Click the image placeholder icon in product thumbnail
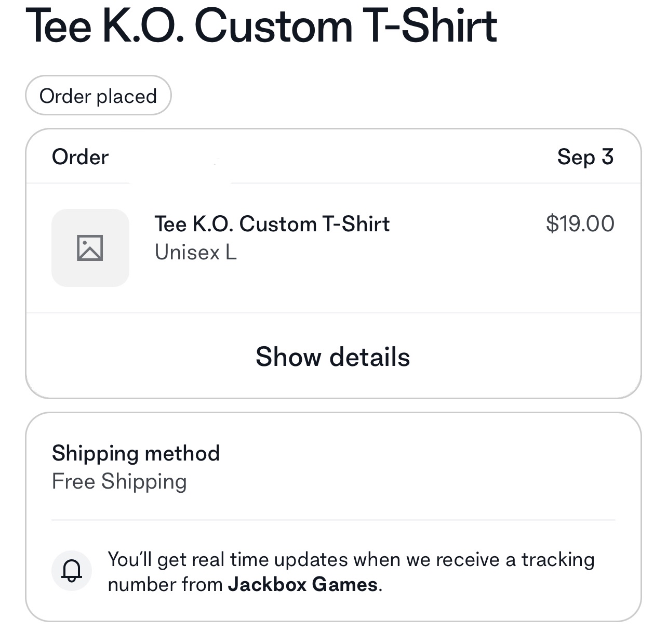 pyautogui.click(x=90, y=248)
